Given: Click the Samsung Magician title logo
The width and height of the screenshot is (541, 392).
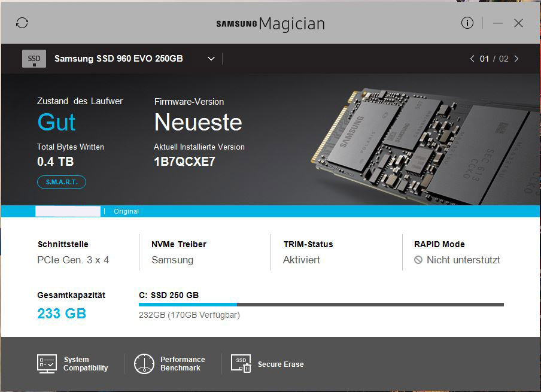Looking at the screenshot, I should (x=270, y=24).
